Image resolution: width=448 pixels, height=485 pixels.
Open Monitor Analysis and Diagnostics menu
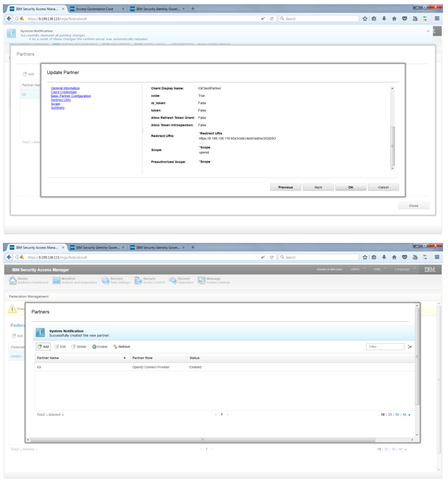pos(75,280)
